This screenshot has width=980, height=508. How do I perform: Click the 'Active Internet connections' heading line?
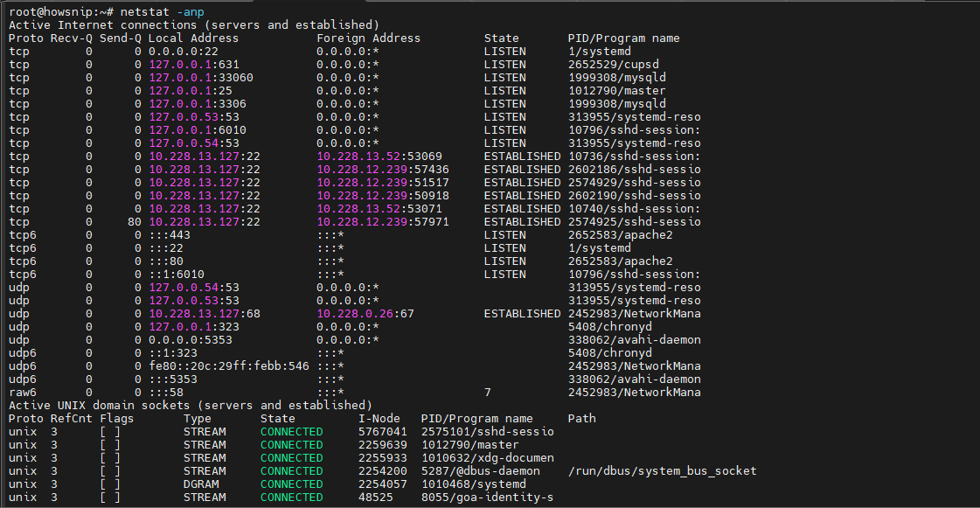(194, 25)
